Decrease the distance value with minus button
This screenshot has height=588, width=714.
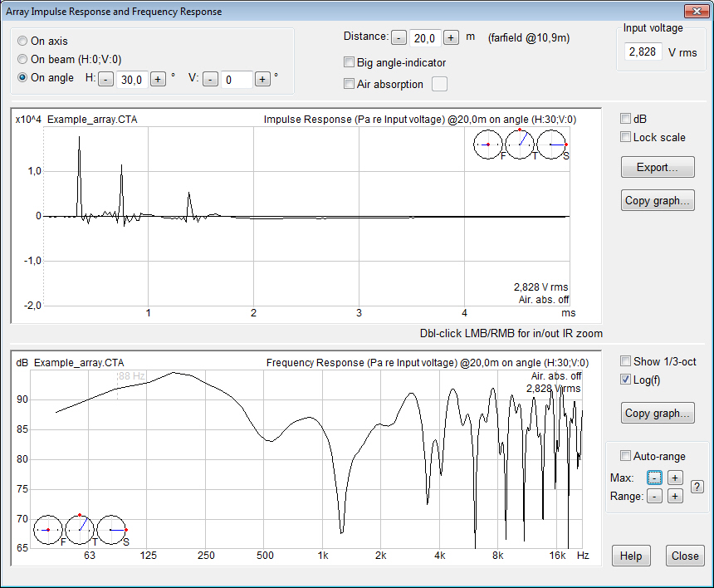(399, 37)
